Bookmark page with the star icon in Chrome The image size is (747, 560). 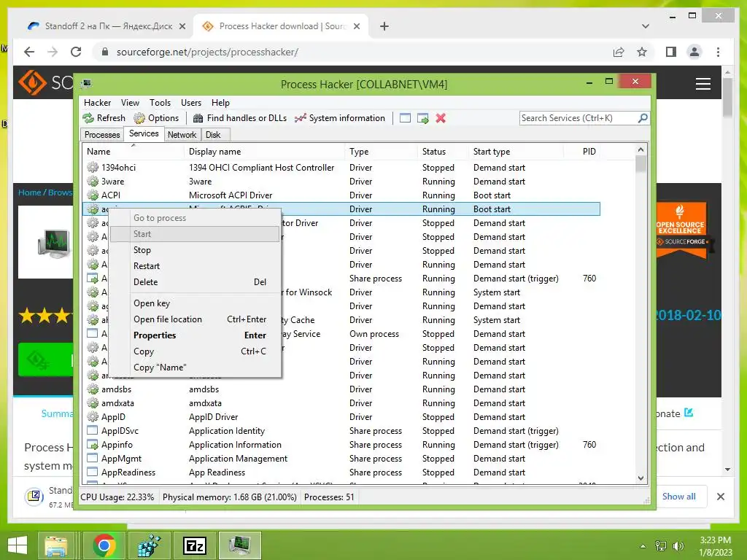[x=642, y=52]
